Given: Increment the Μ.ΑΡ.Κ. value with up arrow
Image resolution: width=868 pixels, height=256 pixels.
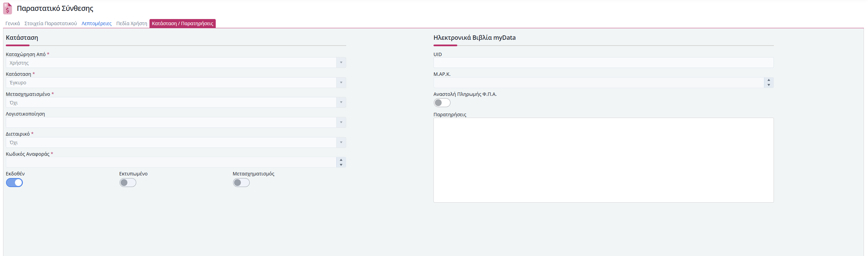Looking at the screenshot, I should pos(768,80).
